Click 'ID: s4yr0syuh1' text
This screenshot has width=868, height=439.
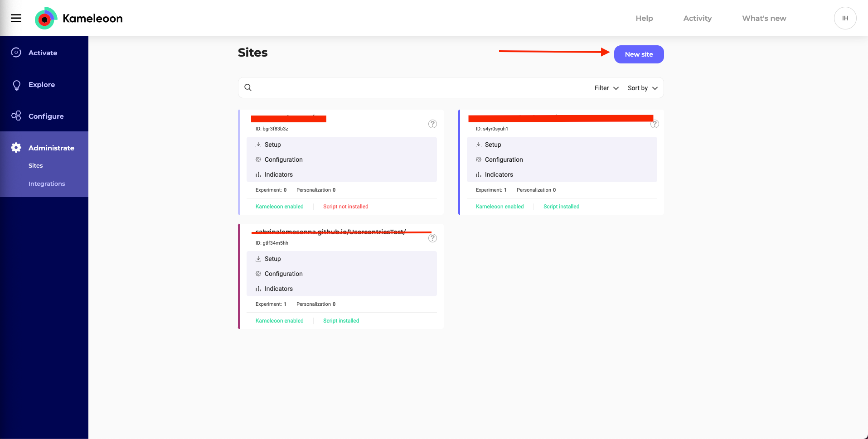pyautogui.click(x=492, y=129)
